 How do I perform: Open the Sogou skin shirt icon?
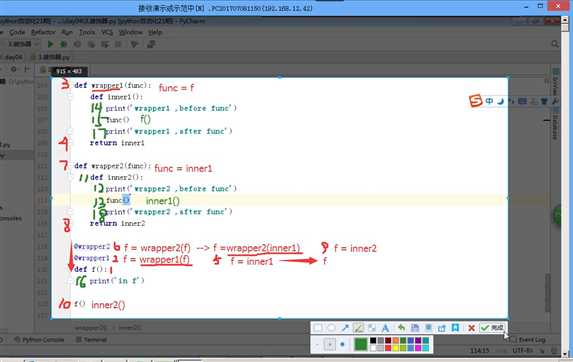click(x=544, y=101)
